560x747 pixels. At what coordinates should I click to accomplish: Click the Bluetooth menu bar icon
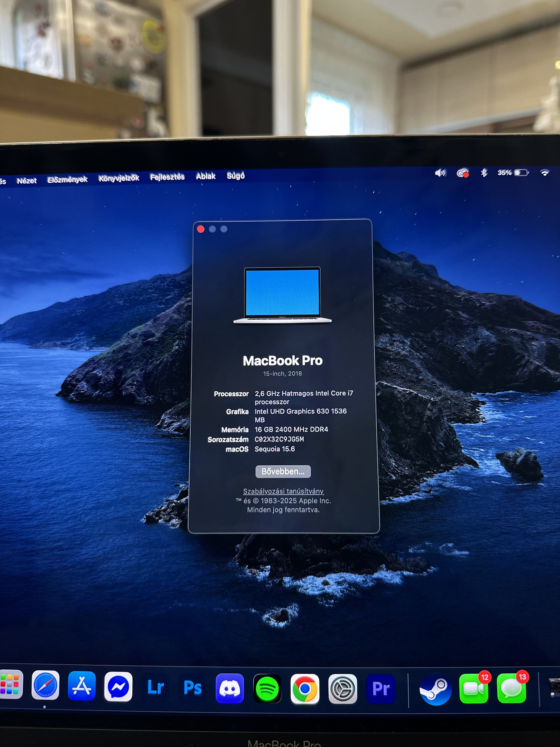484,173
